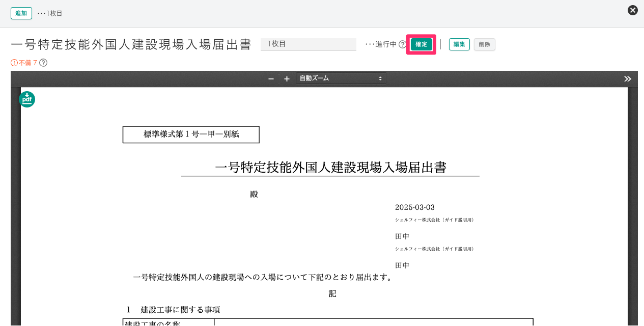Download the document via the pdf icon

[x=27, y=99]
